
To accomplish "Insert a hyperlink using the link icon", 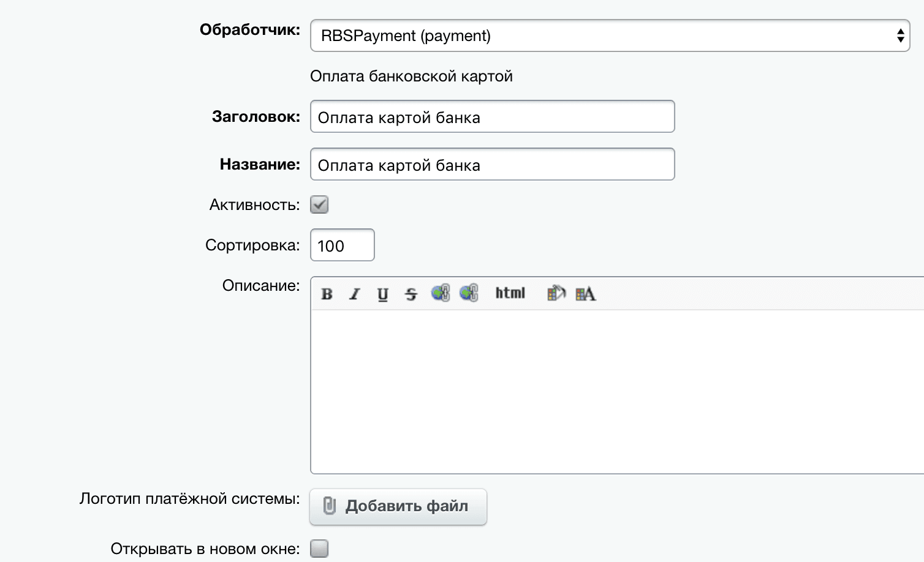I will coord(441,293).
